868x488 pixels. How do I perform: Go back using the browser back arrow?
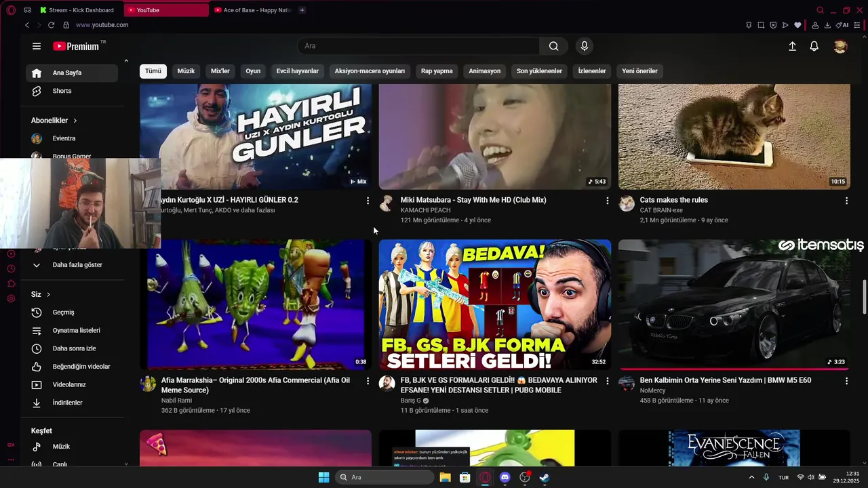click(27, 25)
